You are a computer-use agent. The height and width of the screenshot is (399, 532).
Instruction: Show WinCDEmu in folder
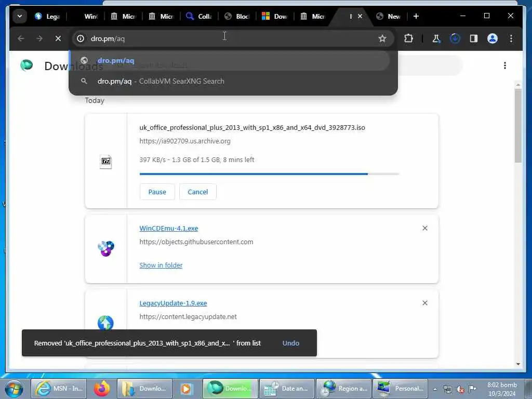(x=161, y=265)
